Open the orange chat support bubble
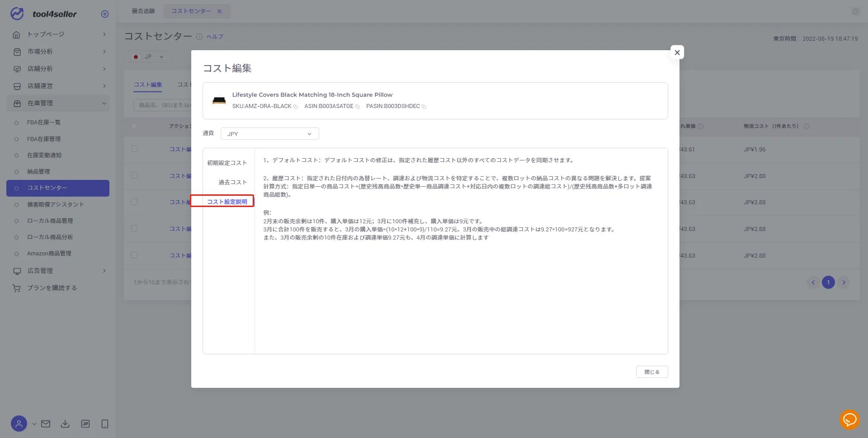This screenshot has height=438, width=868. (x=849, y=420)
